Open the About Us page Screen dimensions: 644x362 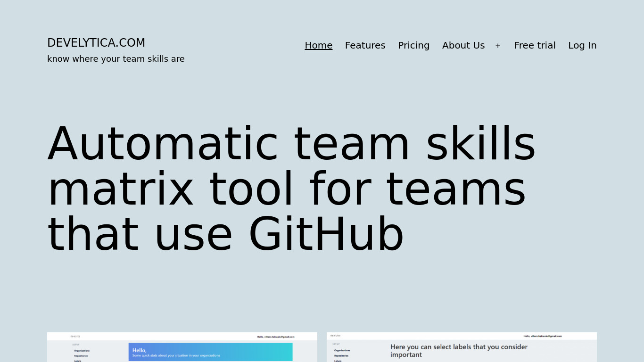(463, 45)
